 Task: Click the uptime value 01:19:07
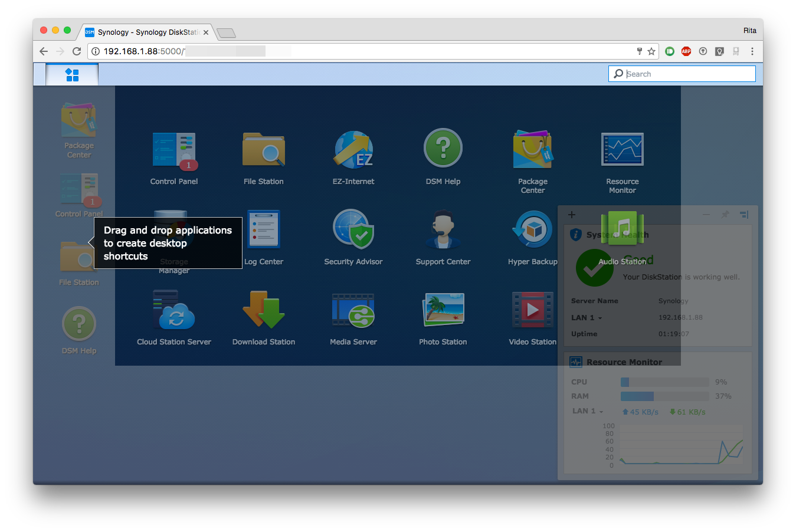674,334
